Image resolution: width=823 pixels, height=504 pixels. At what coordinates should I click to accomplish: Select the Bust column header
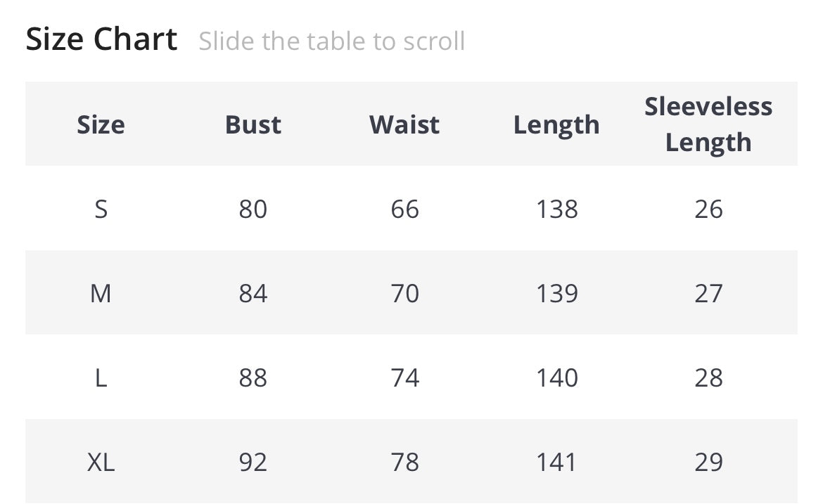[x=253, y=124]
